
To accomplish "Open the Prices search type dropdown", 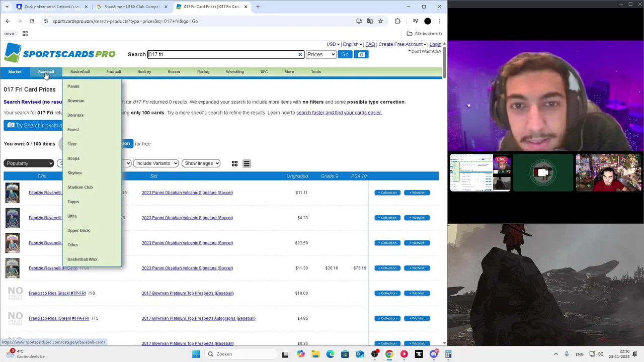I will tap(321, 54).
